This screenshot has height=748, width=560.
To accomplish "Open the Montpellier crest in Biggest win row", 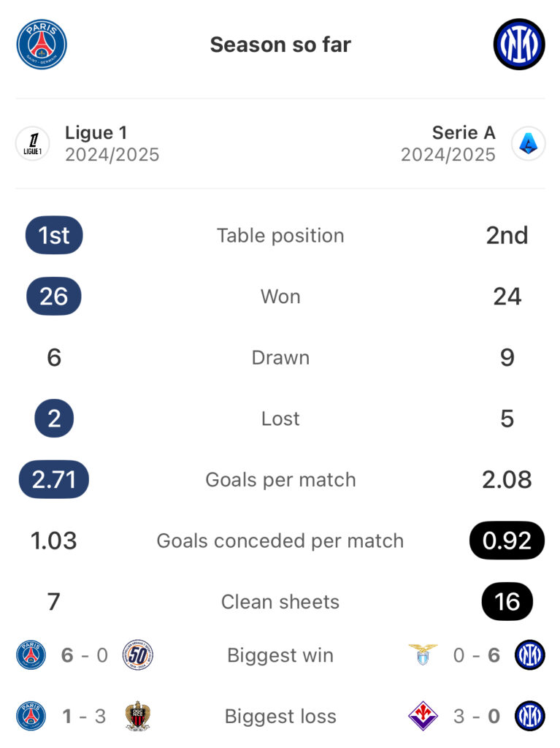I will [x=138, y=655].
